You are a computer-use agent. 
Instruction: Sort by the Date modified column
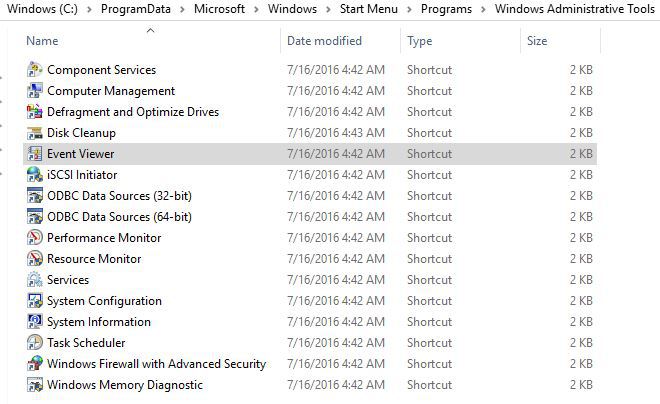pos(324,41)
